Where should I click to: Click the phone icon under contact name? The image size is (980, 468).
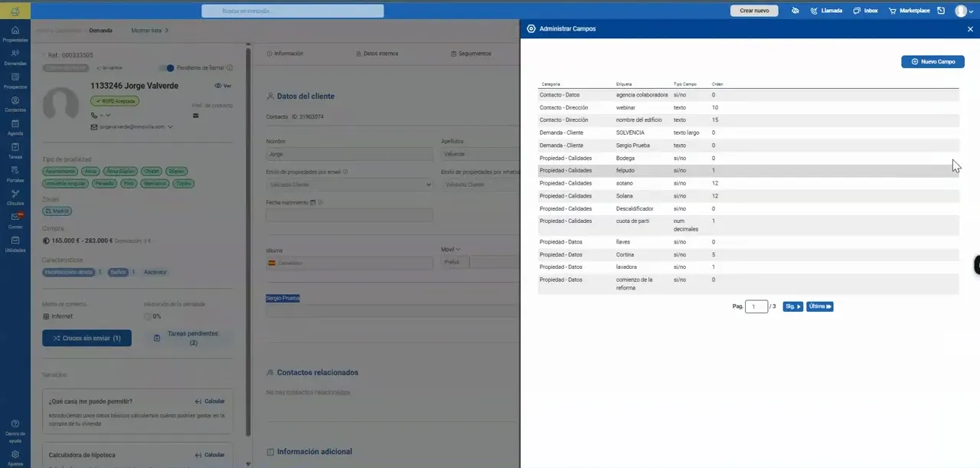click(94, 116)
